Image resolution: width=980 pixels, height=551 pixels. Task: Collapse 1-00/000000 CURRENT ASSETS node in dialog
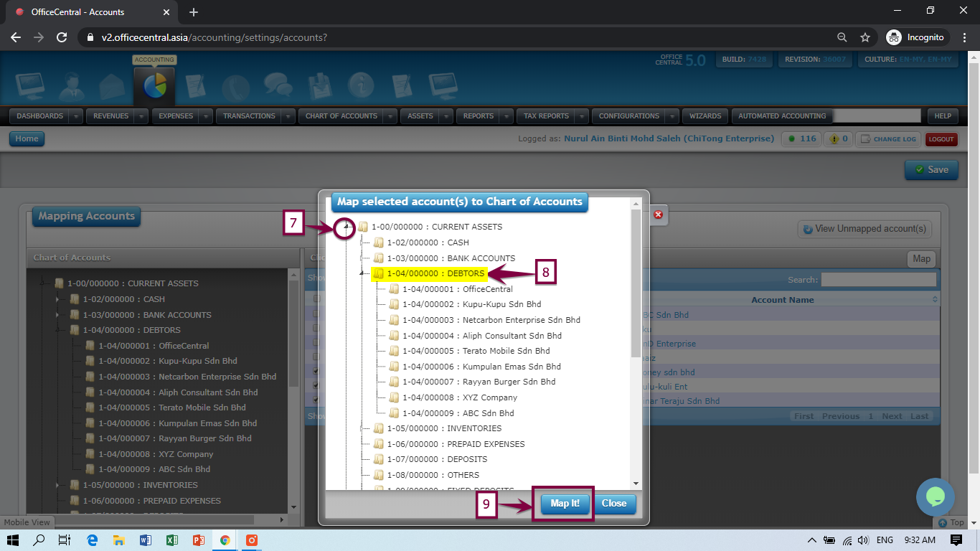[x=347, y=227]
